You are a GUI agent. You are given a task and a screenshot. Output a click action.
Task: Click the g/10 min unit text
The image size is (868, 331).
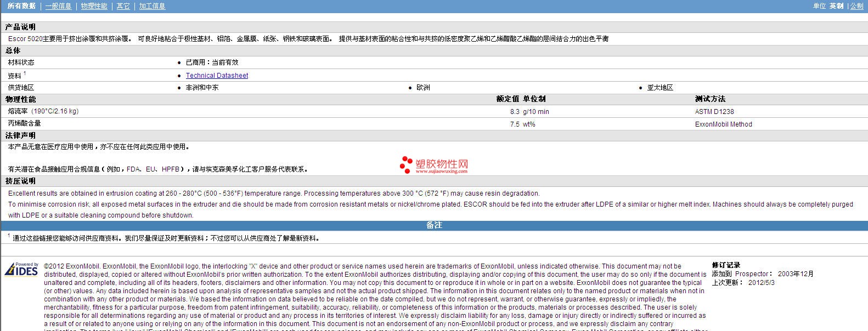536,112
